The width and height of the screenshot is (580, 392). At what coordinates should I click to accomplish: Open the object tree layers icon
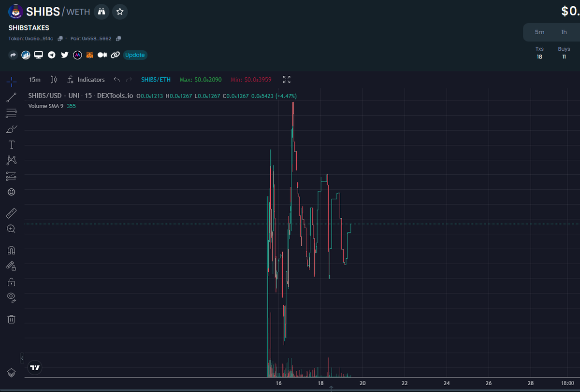coord(12,372)
